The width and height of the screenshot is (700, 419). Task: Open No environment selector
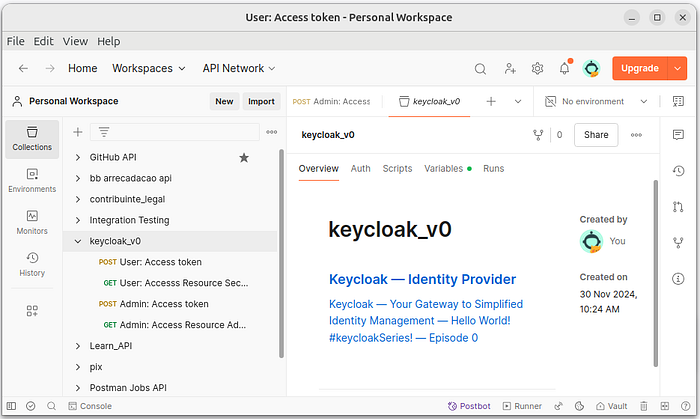tap(596, 102)
